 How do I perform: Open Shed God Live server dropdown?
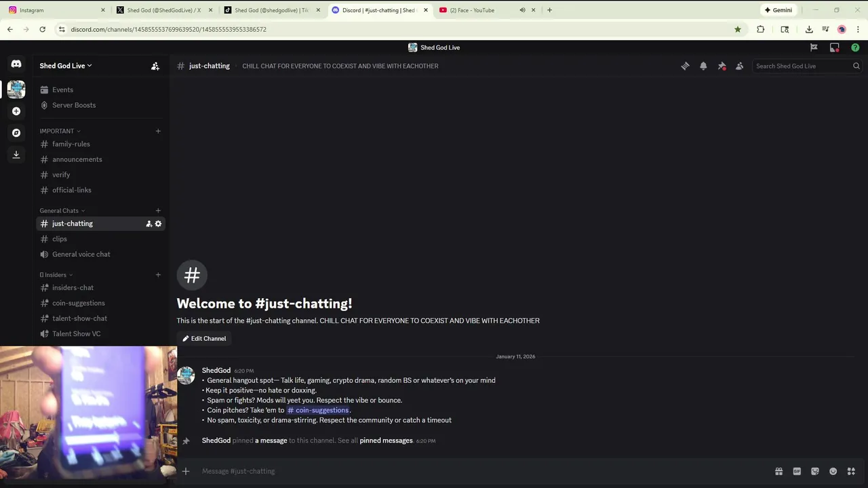point(66,66)
